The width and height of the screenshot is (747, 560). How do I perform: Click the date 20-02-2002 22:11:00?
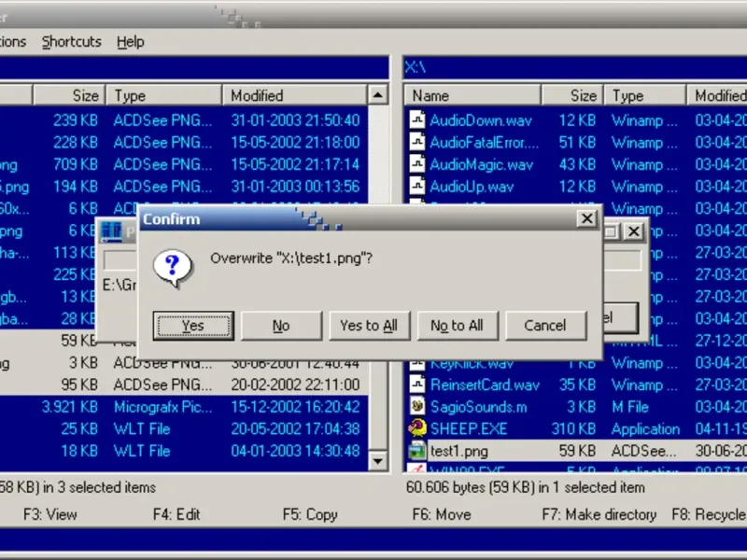(x=295, y=385)
